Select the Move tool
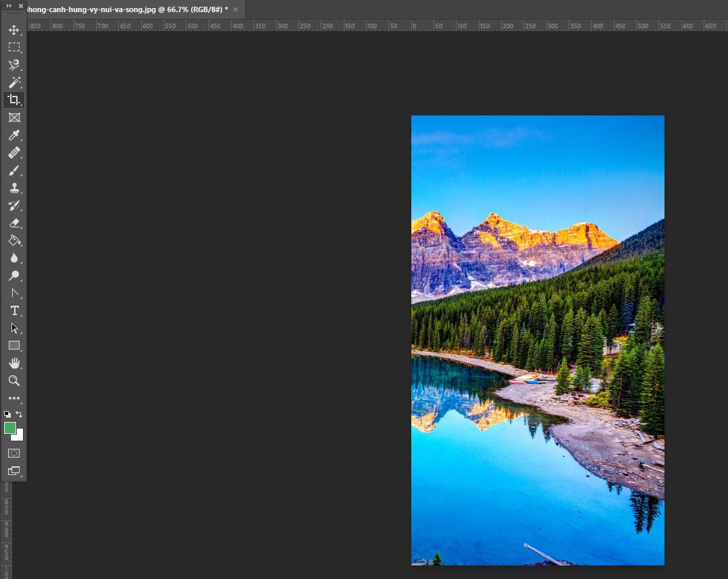 pos(14,30)
